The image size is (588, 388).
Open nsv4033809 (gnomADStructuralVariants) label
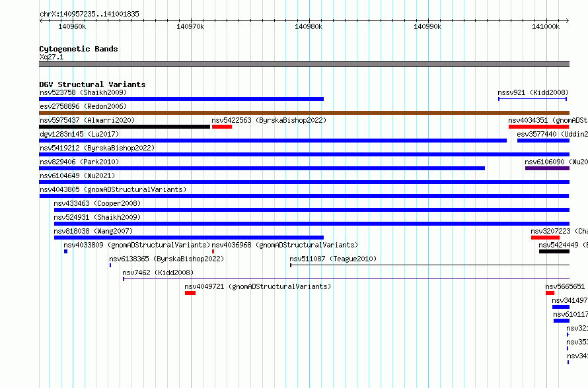click(137, 245)
